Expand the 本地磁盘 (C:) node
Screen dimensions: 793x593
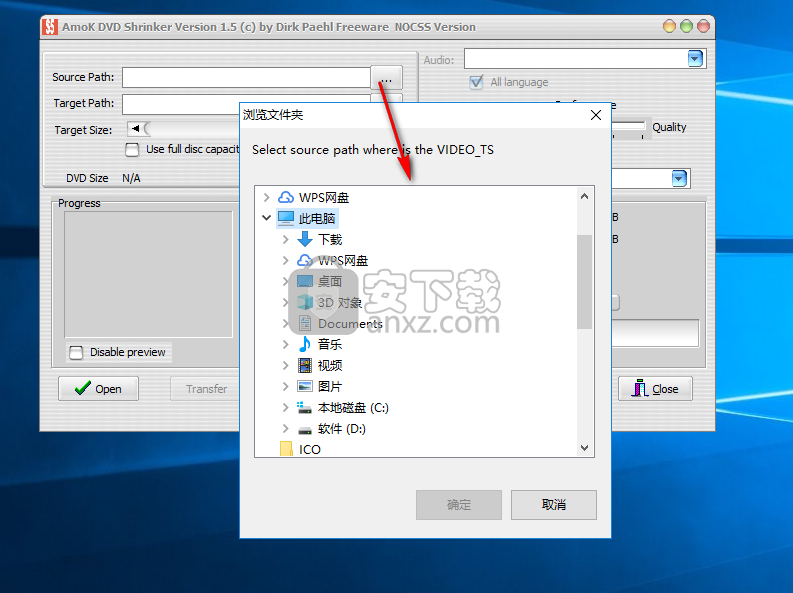point(286,407)
